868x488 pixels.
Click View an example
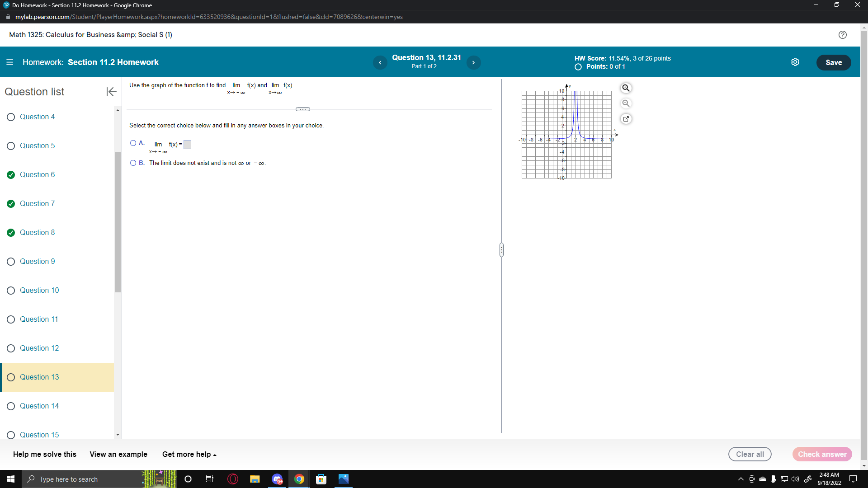[118, 454]
